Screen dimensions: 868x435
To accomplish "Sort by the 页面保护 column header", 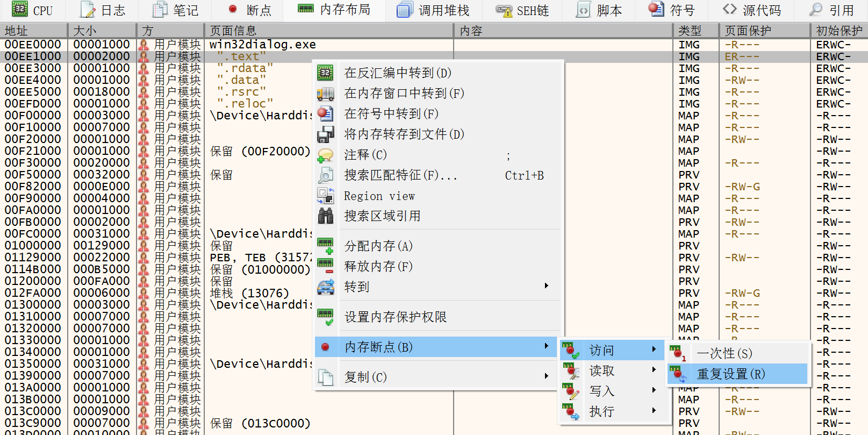I will pyautogui.click(x=765, y=31).
